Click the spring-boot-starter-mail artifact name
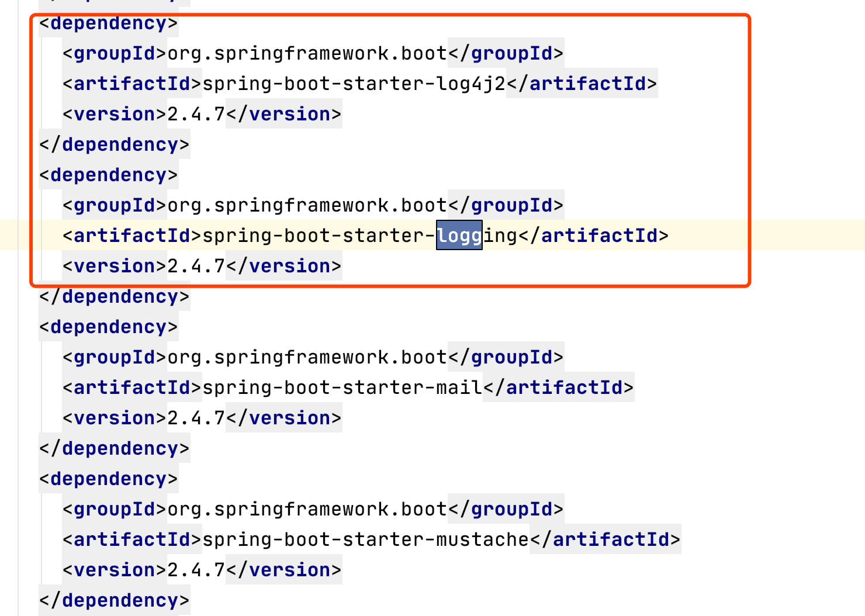865x616 pixels. (342, 387)
